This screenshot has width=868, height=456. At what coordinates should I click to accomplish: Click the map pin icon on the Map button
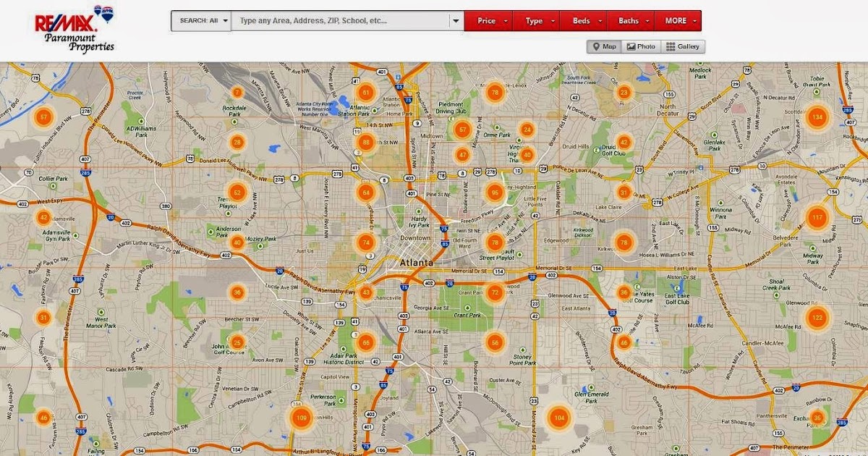[597, 46]
